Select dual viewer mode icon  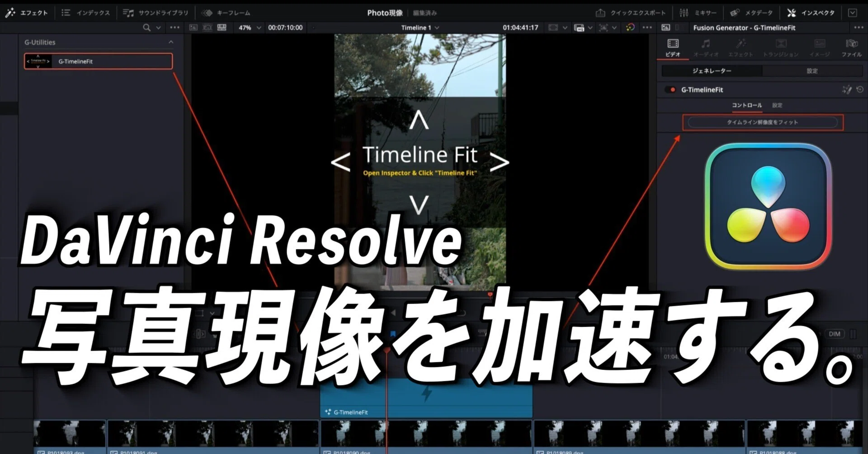(208, 28)
